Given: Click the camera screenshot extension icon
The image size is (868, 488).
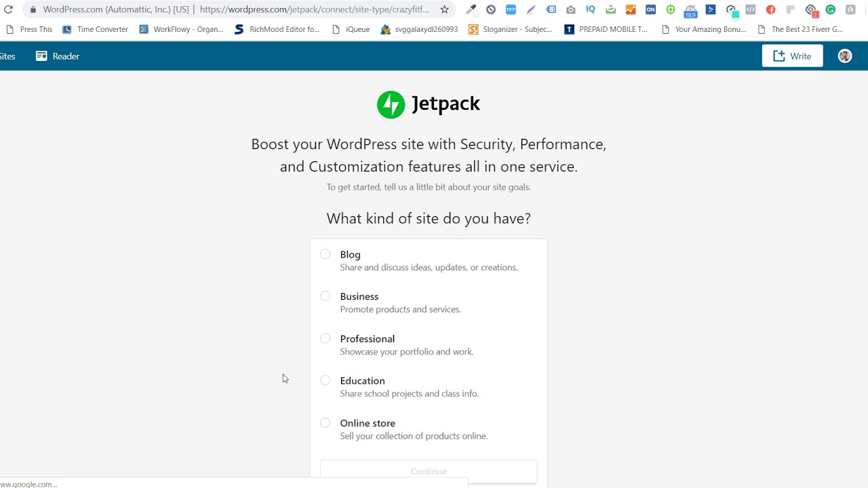Looking at the screenshot, I should [x=570, y=9].
